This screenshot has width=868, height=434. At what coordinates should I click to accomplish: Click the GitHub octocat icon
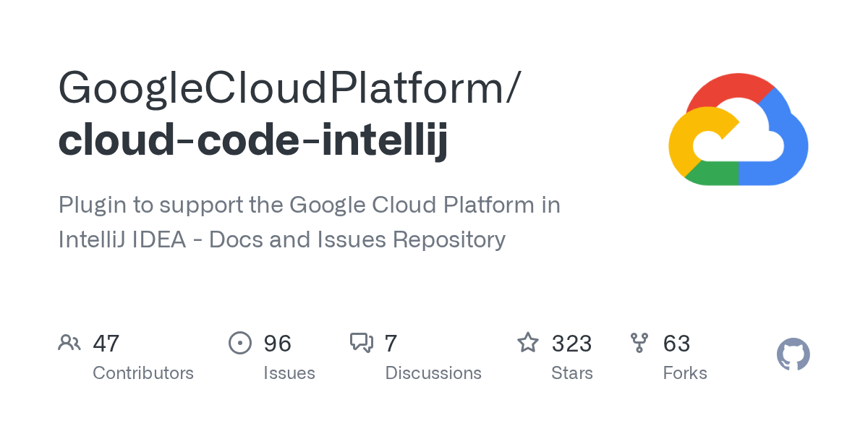(793, 354)
